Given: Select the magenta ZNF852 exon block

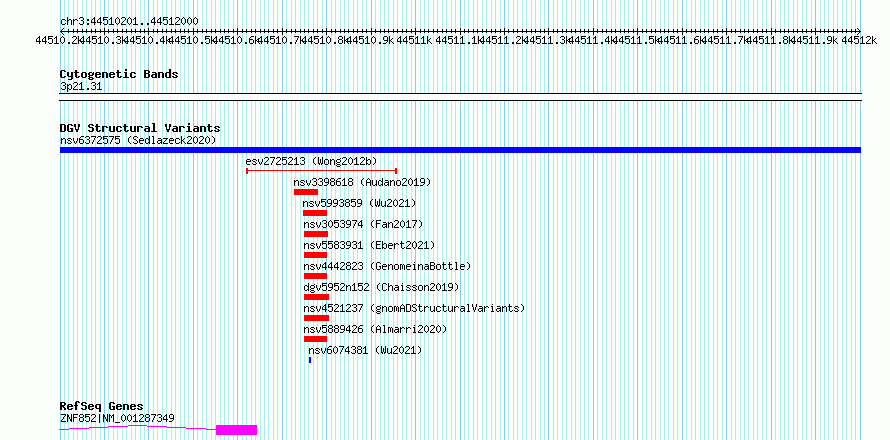Looking at the screenshot, I should coord(237,430).
